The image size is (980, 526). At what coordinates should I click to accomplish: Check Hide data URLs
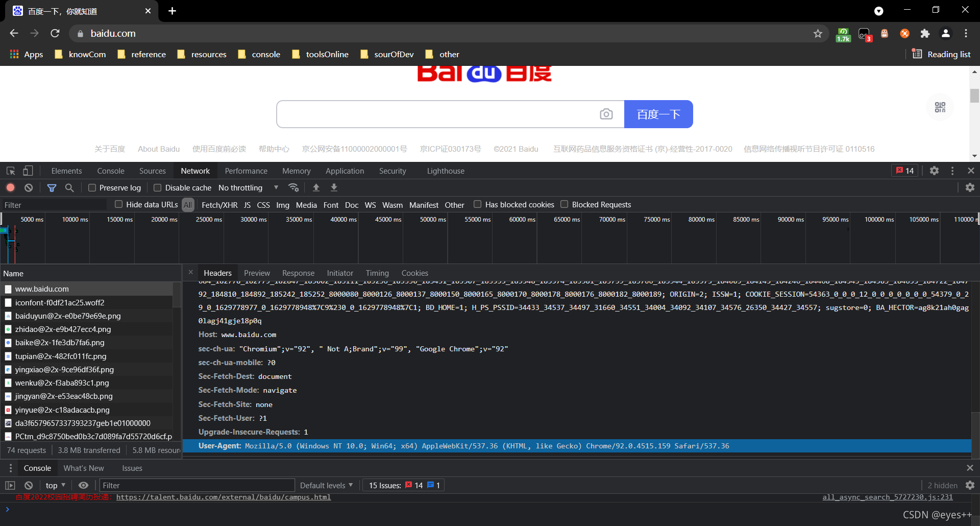coord(119,204)
